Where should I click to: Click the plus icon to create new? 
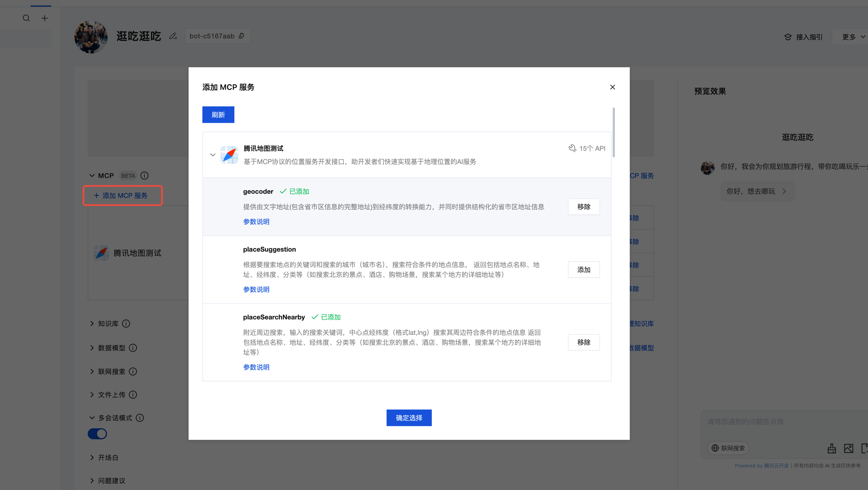tap(44, 18)
